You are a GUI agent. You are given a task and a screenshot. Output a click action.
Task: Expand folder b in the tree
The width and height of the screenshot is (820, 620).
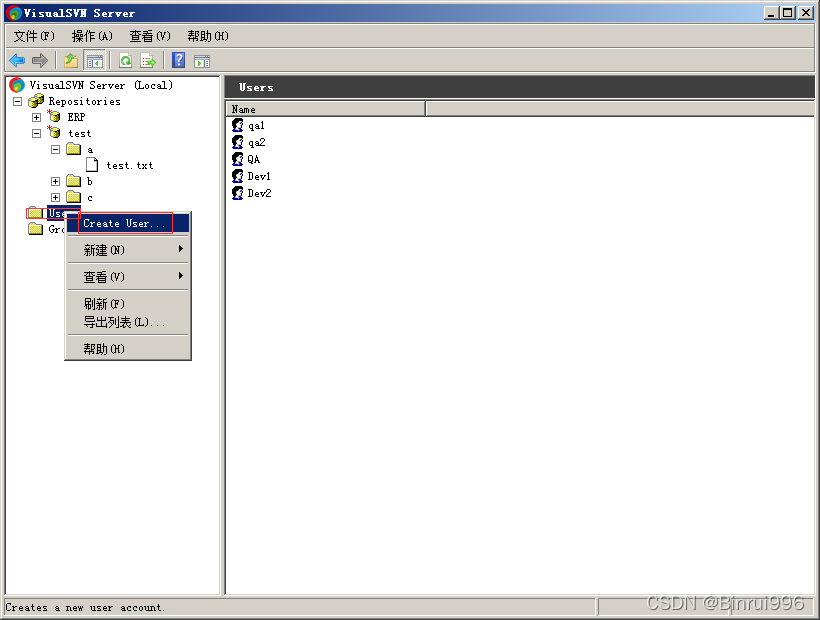tap(55, 181)
